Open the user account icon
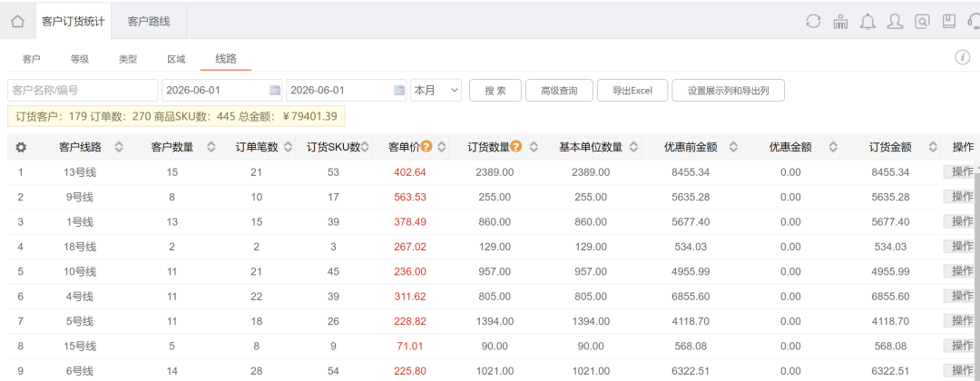 click(x=895, y=21)
